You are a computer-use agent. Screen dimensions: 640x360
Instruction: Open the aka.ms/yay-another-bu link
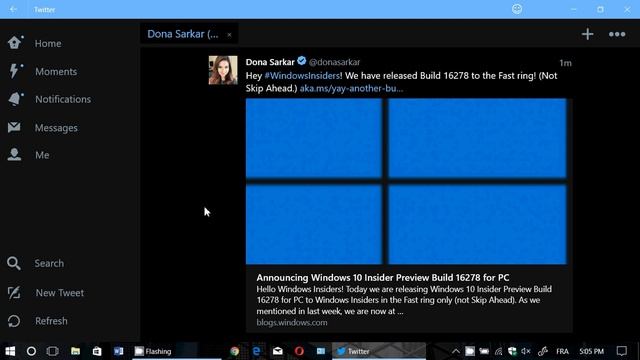click(x=351, y=88)
